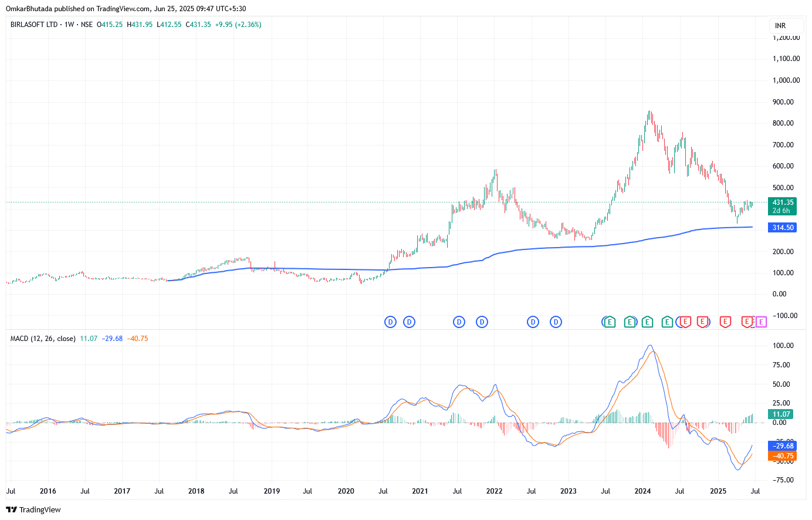812x520 pixels.
Task: Click the low value L412.55 in legend
Action: click(169, 25)
